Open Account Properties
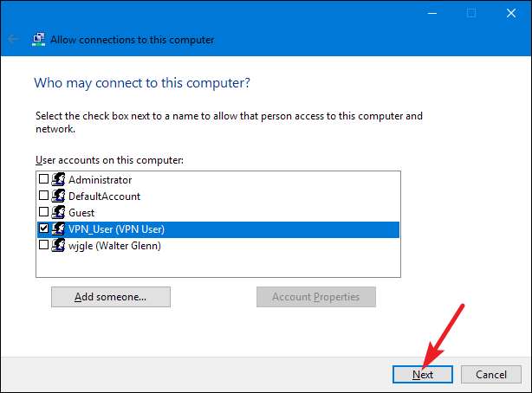Viewport: 532px width, 393px height. click(315, 297)
